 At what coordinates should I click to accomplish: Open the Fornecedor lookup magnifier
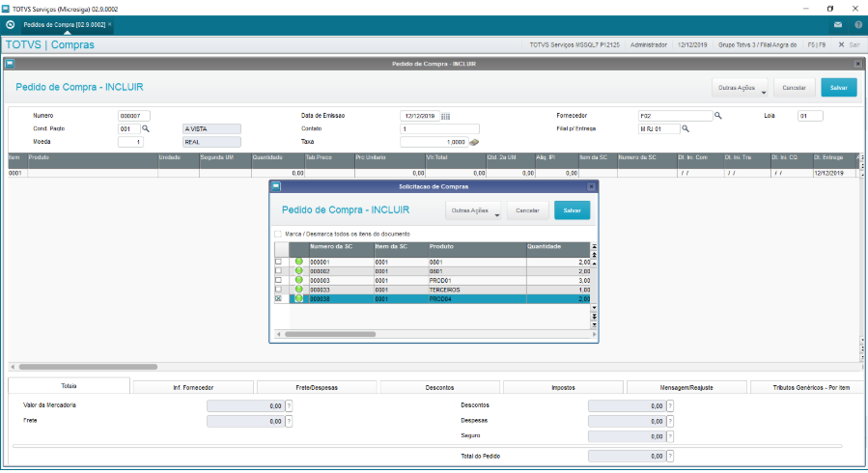718,116
